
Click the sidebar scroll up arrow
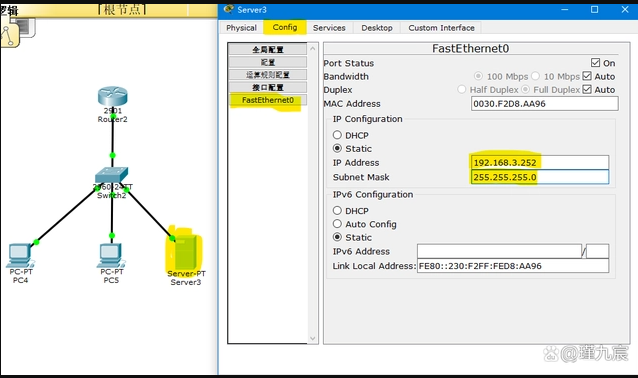pyautogui.click(x=312, y=48)
